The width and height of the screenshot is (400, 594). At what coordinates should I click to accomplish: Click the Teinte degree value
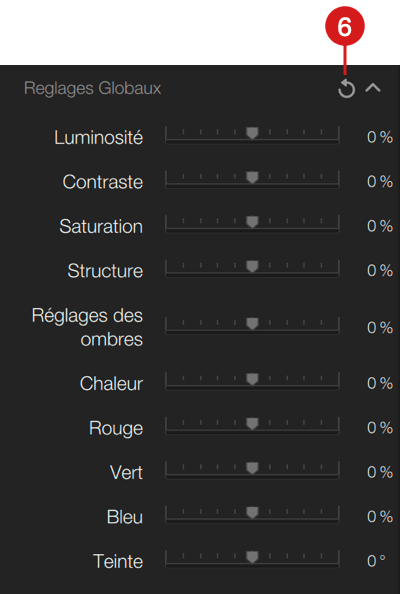click(376, 561)
